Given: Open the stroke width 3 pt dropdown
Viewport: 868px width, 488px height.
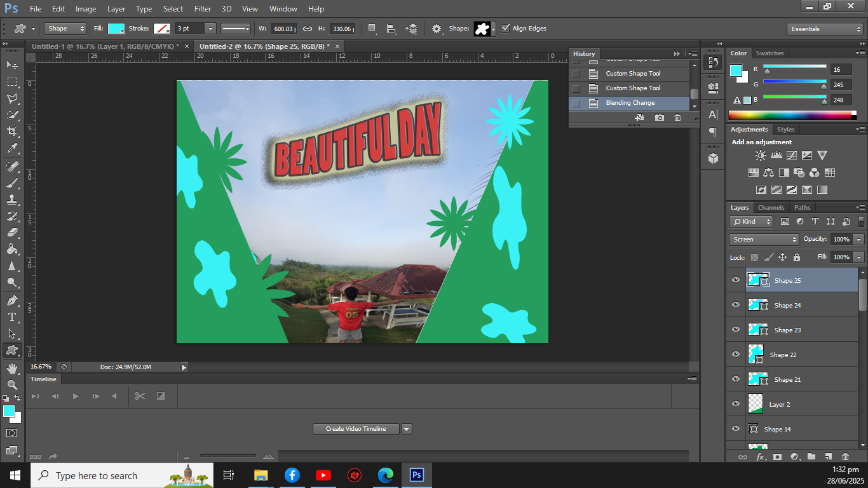Looking at the screenshot, I should coord(210,29).
